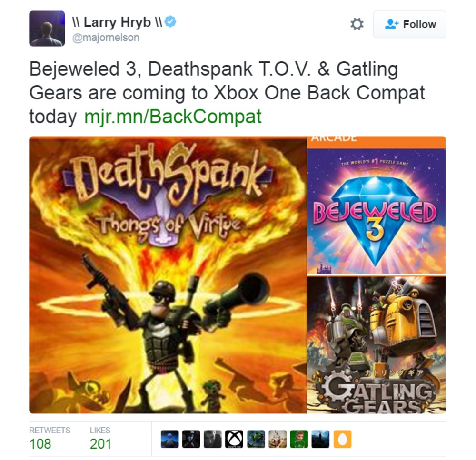Image resolution: width=476 pixels, height=460 pixels.
Task: Open the fifth liker avatar, green character
Action: pyautogui.click(x=256, y=439)
